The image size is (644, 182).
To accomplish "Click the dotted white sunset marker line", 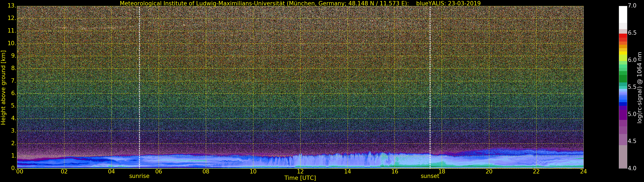I will 430,87.
